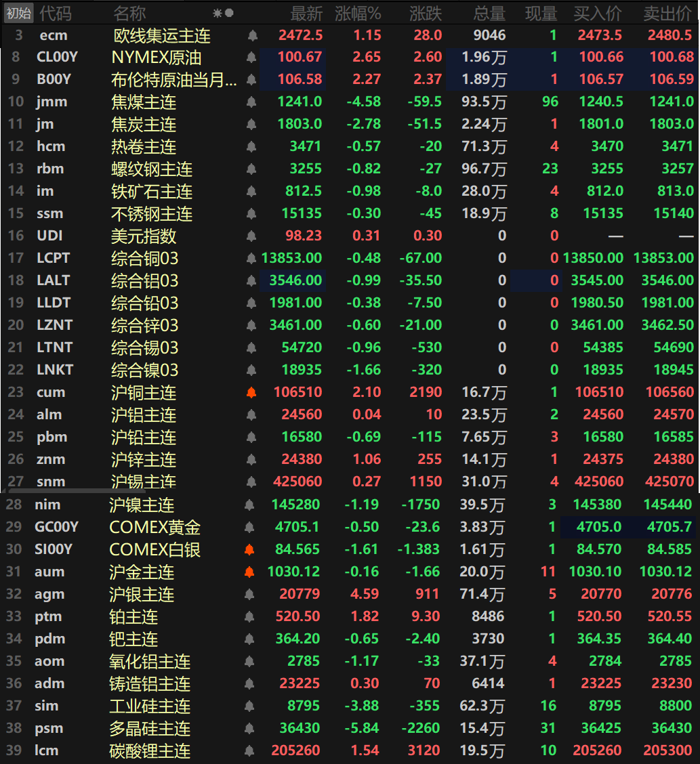Viewport: 700px width, 764px height.
Task: Click the latest price 106510 of 沪铜主连
Action: (x=298, y=392)
